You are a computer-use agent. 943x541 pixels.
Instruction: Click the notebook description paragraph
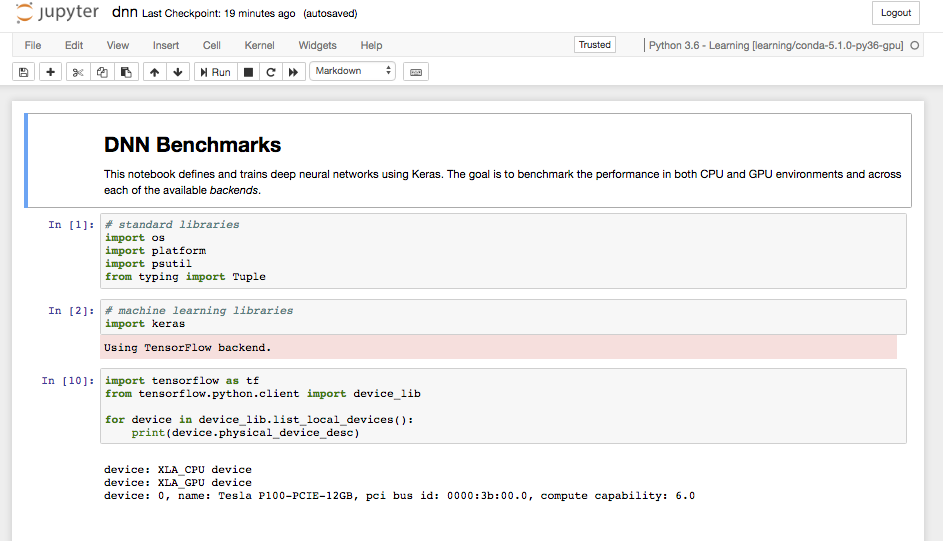coord(502,182)
